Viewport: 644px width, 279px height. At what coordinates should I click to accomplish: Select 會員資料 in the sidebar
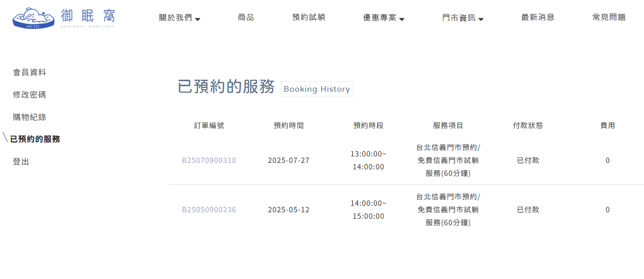pos(29,72)
